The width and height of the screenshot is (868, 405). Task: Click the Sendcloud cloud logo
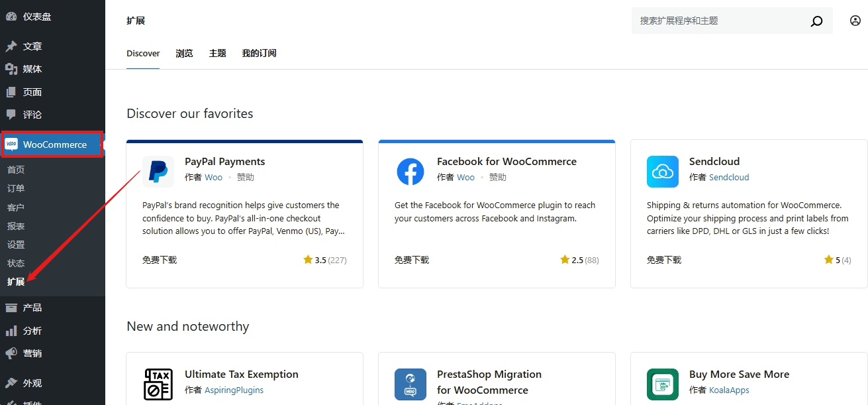pos(663,172)
